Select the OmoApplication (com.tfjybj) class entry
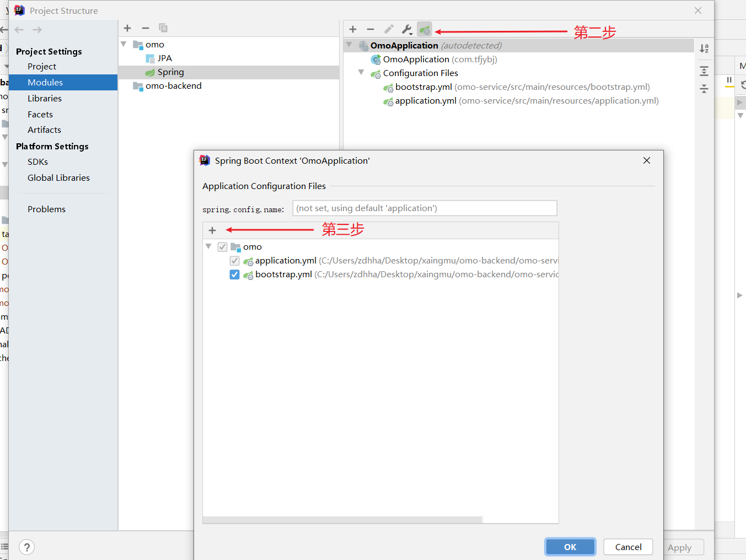 pyautogui.click(x=519, y=60)
